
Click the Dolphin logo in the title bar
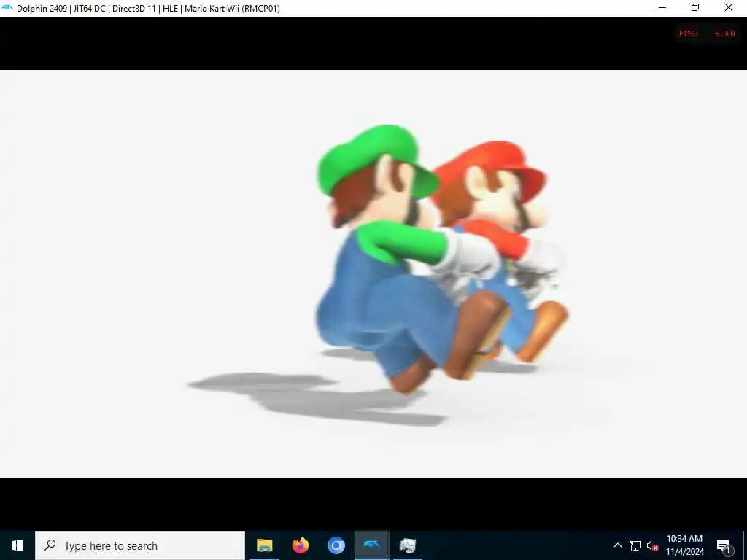(x=7, y=8)
